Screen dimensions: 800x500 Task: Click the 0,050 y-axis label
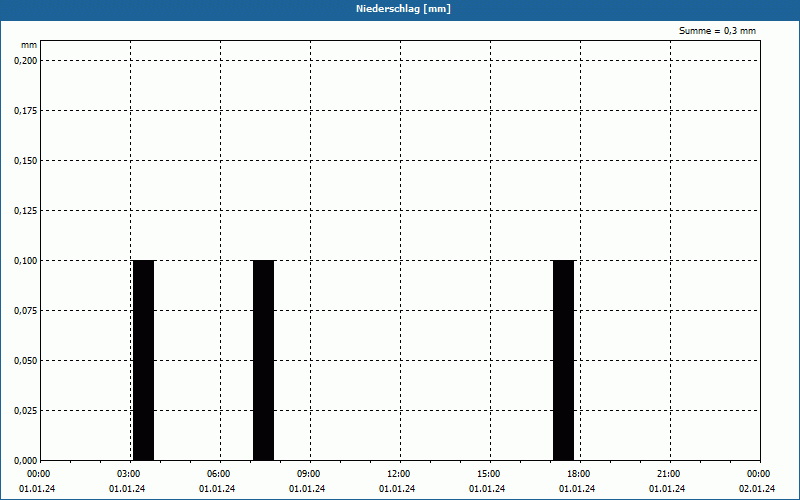pos(26,361)
